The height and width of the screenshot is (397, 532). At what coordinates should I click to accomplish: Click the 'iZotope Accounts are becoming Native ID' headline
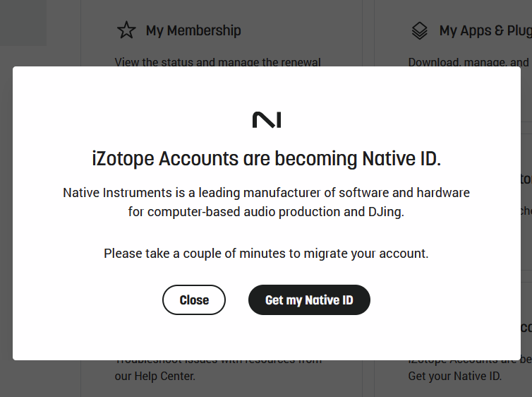(x=266, y=159)
